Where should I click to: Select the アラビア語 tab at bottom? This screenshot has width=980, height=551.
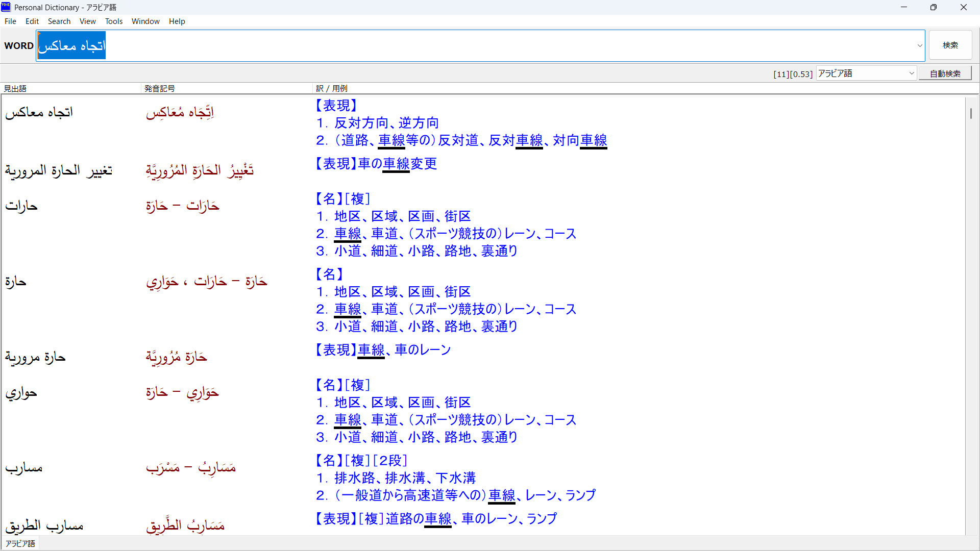tap(20, 543)
